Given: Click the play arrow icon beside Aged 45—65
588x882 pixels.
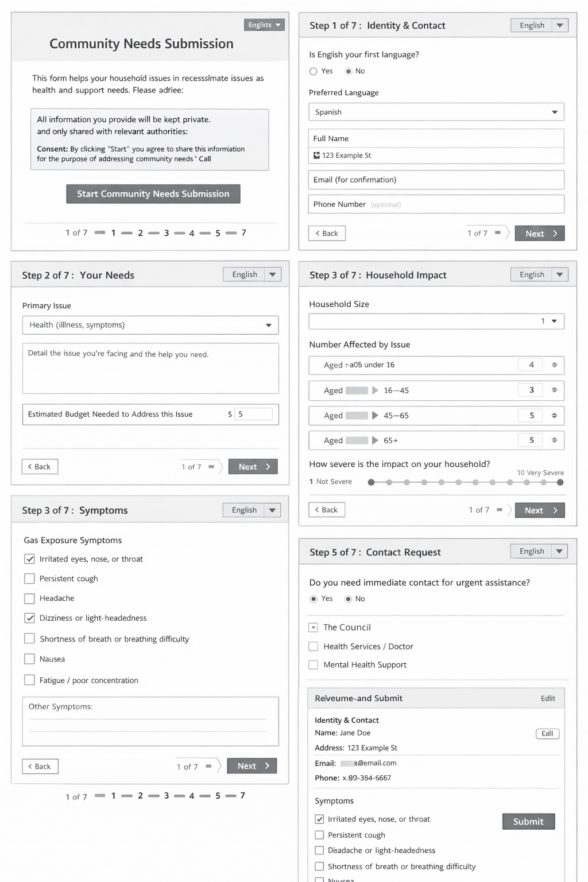Looking at the screenshot, I should point(375,415).
